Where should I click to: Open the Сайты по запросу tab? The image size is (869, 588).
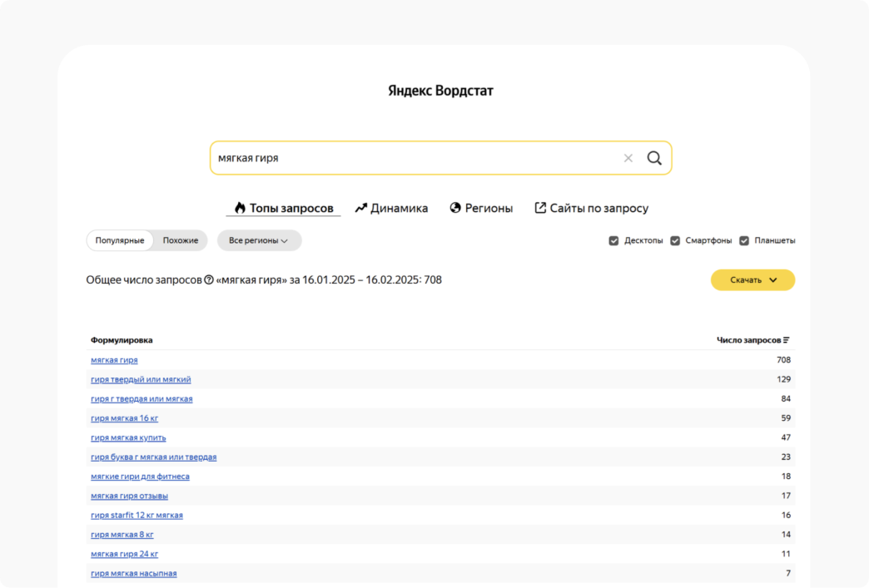[x=591, y=208]
